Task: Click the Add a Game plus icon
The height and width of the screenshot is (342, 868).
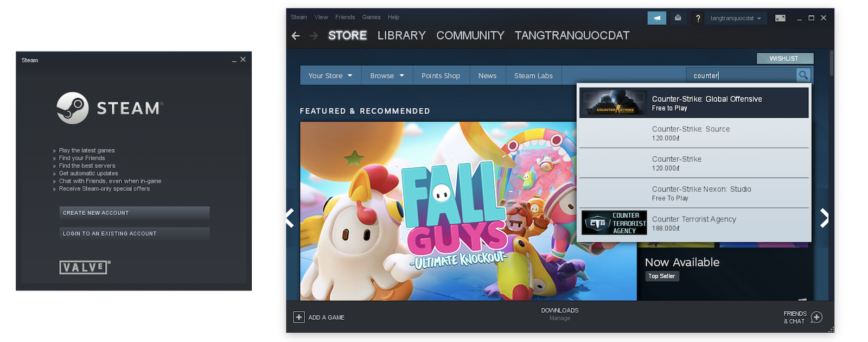Action: (x=299, y=317)
